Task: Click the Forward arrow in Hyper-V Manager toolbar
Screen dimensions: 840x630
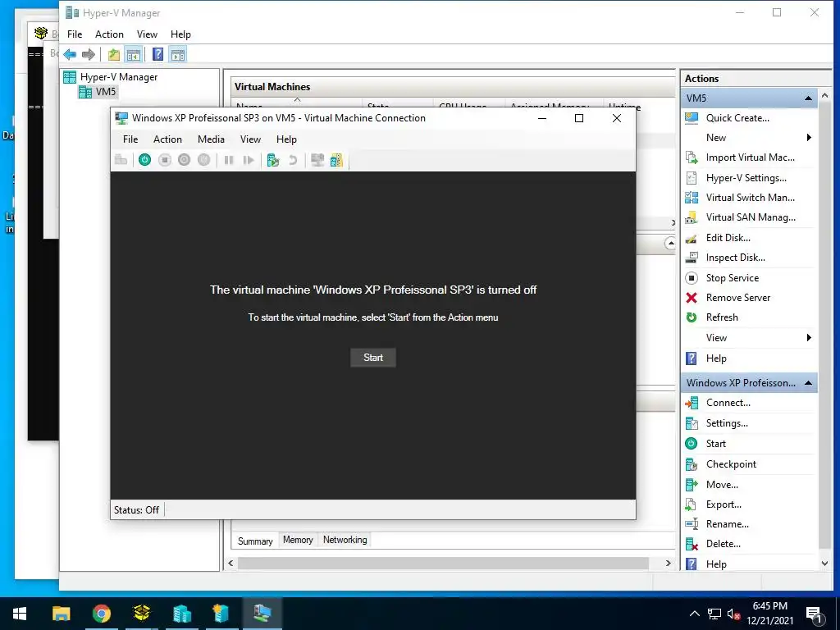Action: (x=89, y=54)
